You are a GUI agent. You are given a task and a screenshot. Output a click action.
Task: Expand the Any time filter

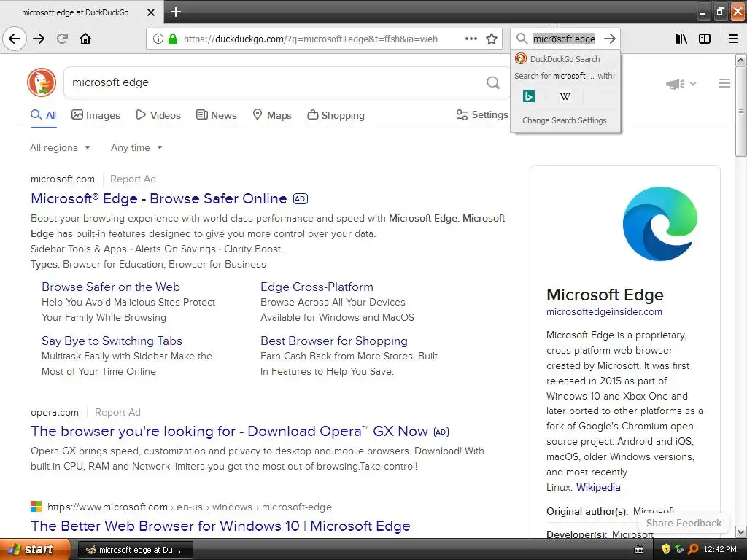[136, 147]
